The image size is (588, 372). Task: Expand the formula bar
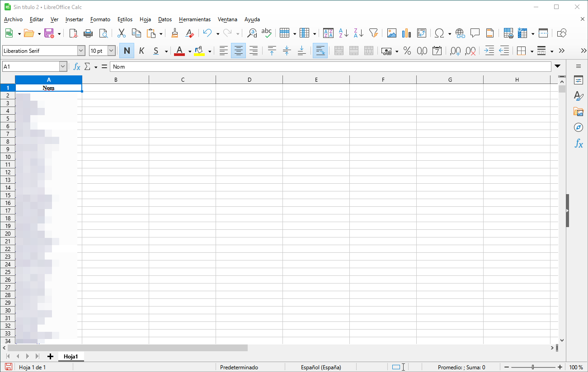[x=558, y=67]
